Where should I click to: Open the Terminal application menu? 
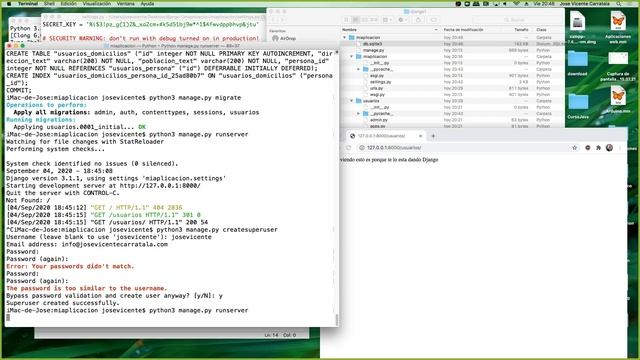point(28,3)
